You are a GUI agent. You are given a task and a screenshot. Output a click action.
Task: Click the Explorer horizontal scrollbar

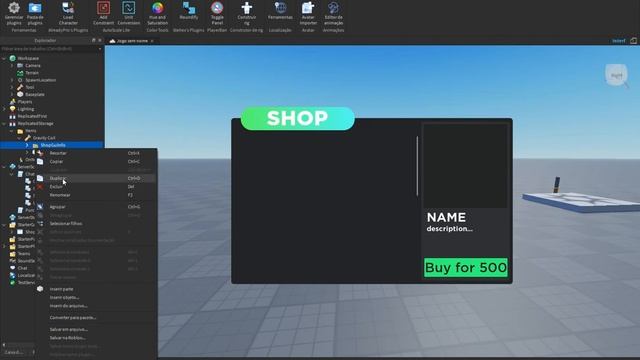click(x=19, y=345)
